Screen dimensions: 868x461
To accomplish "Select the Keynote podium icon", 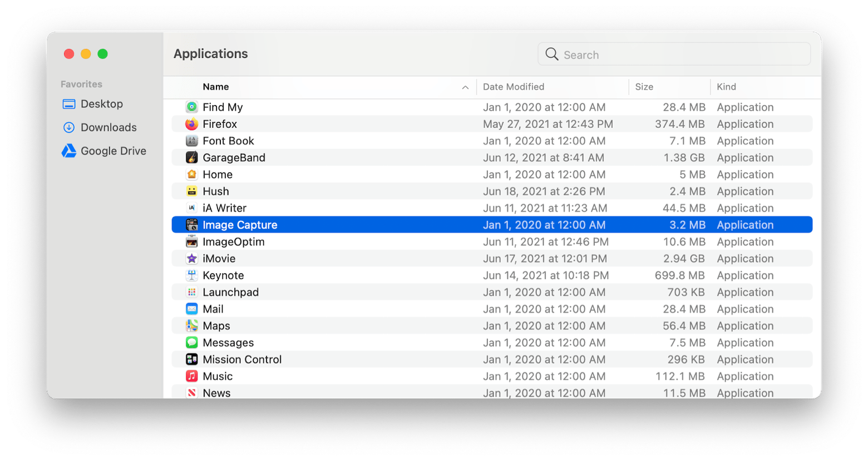I will [191, 275].
